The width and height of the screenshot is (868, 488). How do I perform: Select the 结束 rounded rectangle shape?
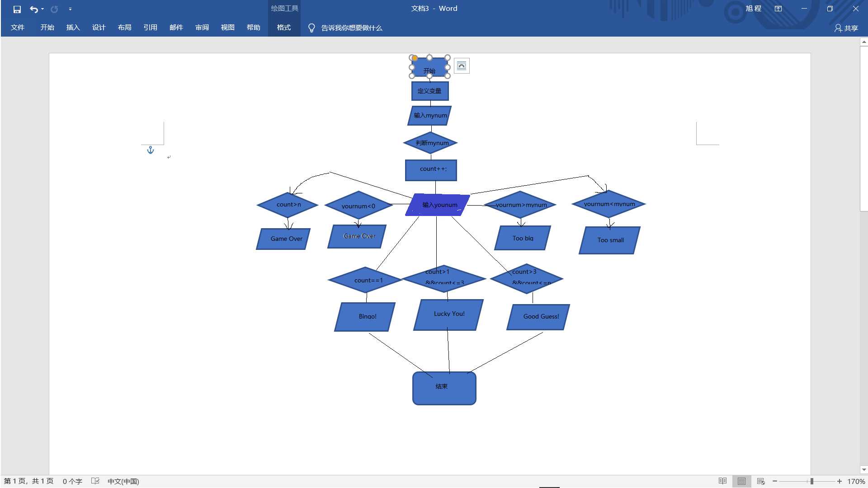444,388
